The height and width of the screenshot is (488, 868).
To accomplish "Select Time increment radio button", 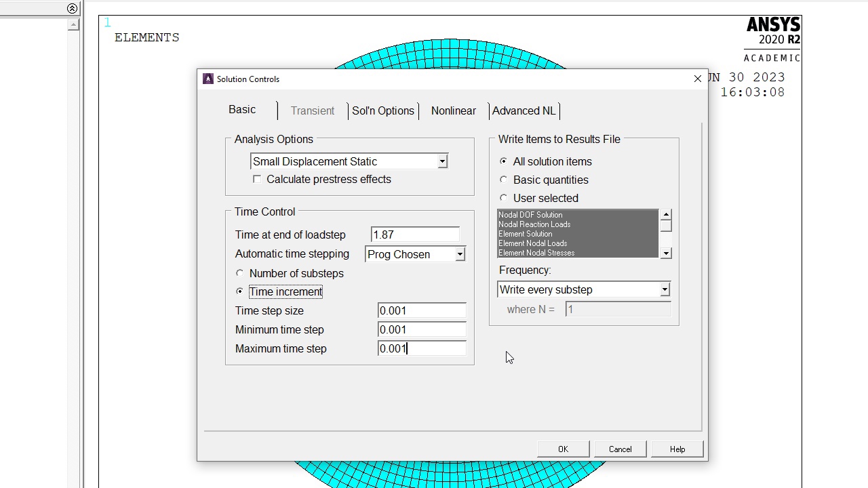I will [x=239, y=291].
